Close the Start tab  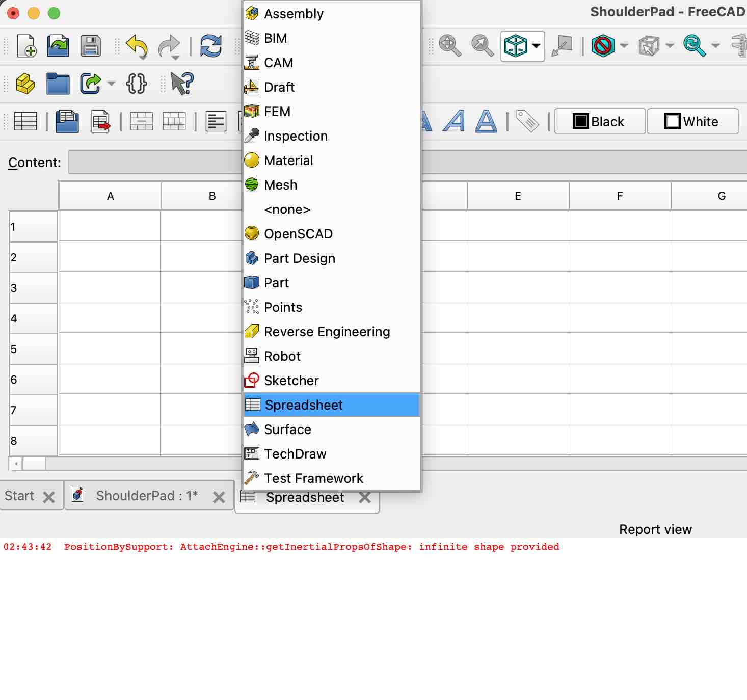[49, 497]
